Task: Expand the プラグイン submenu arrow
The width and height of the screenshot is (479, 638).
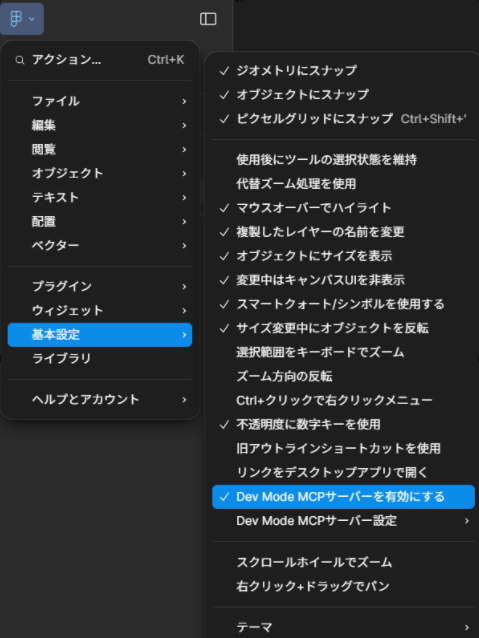Action: pyautogui.click(x=184, y=286)
